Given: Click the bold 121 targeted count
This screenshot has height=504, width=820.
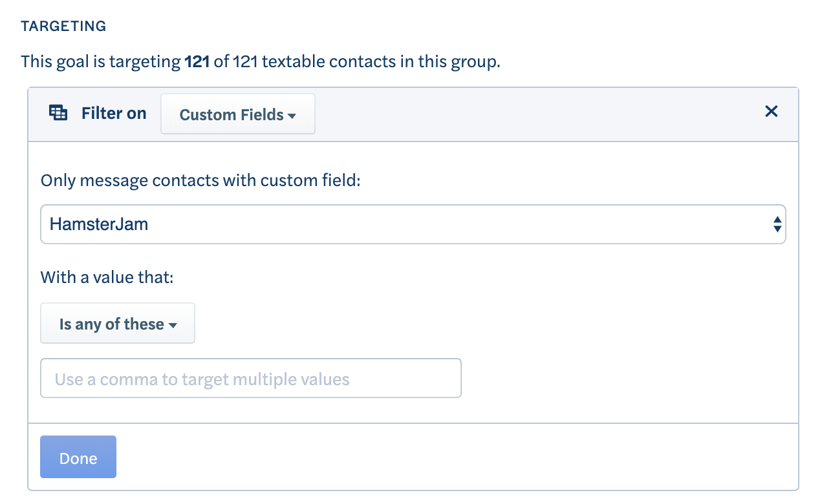Looking at the screenshot, I should pyautogui.click(x=197, y=62).
